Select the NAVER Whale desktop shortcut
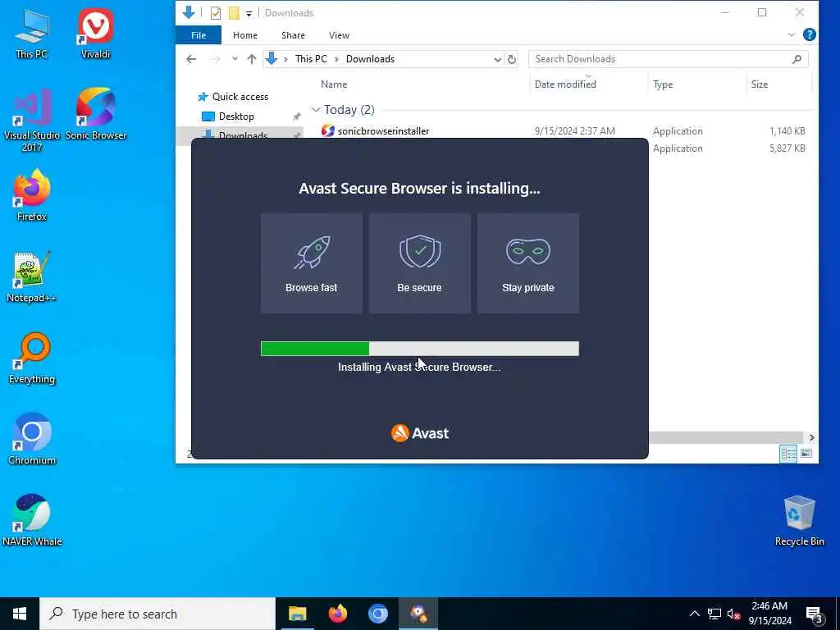Viewport: 840px width, 630px height. [x=32, y=520]
